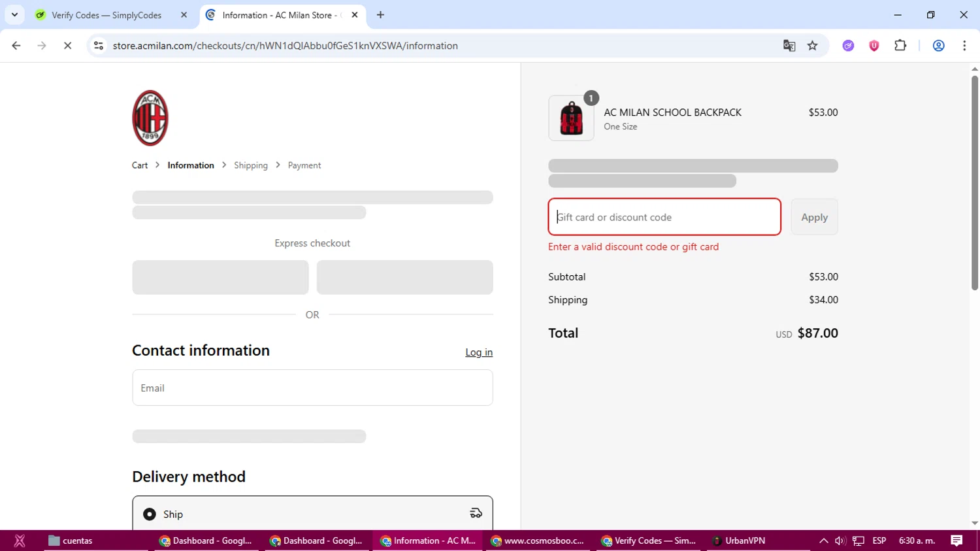
Task: Translate this page icon
Action: (x=789, y=46)
